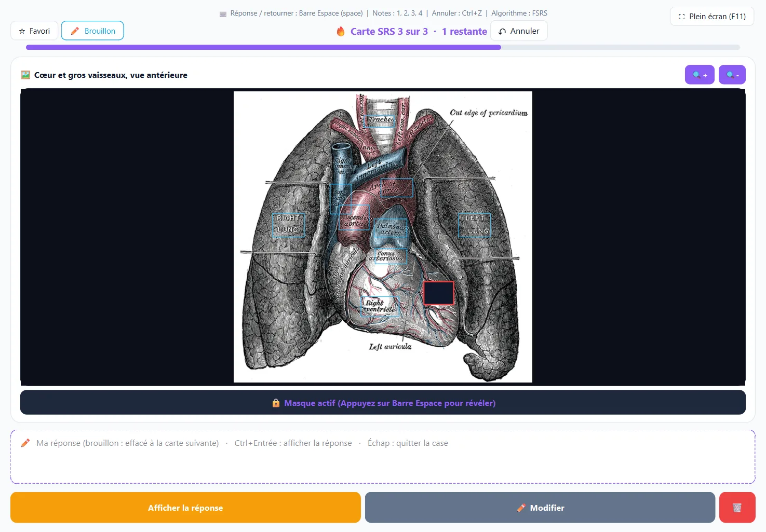Image resolution: width=766 pixels, height=532 pixels.
Task: Click the 1 restante counter text
Action: (x=464, y=31)
